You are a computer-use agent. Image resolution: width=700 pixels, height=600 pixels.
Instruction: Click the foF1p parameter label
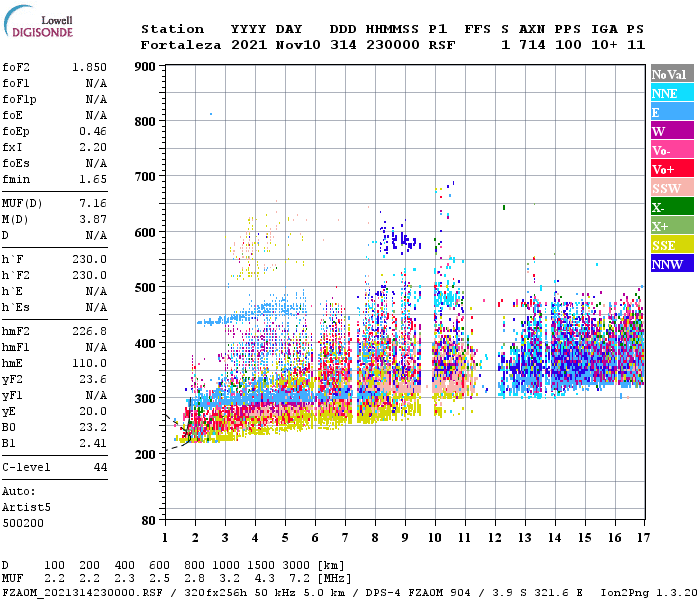click(19, 99)
